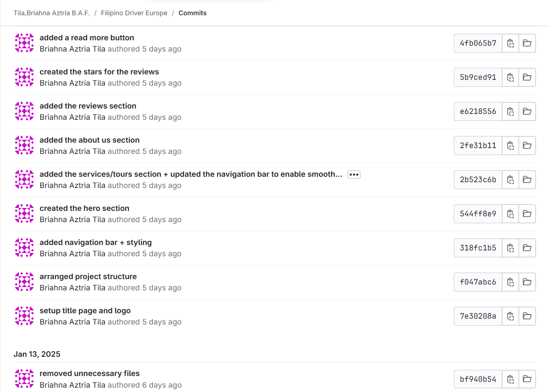
Task: View commit hash 4fb065b7 details
Action: [x=478, y=43]
